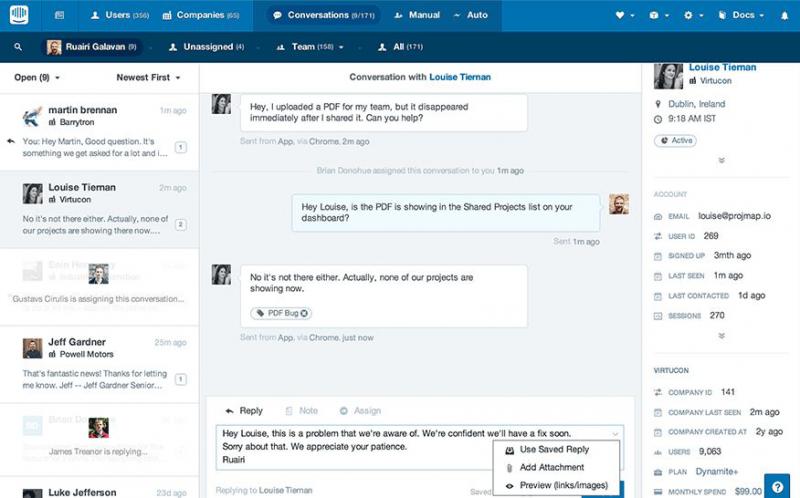The image size is (800, 498).
Task: Click the news feed icon beside logo
Action: tap(59, 16)
